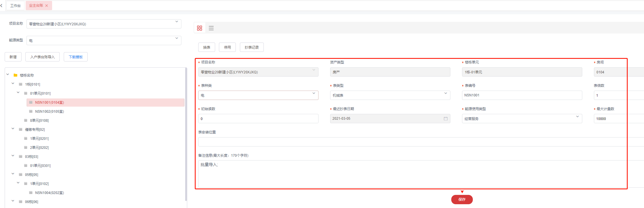This screenshot has width=644, height=208.
Task: Select 01单元[0301] tree item
Action: click(40, 165)
